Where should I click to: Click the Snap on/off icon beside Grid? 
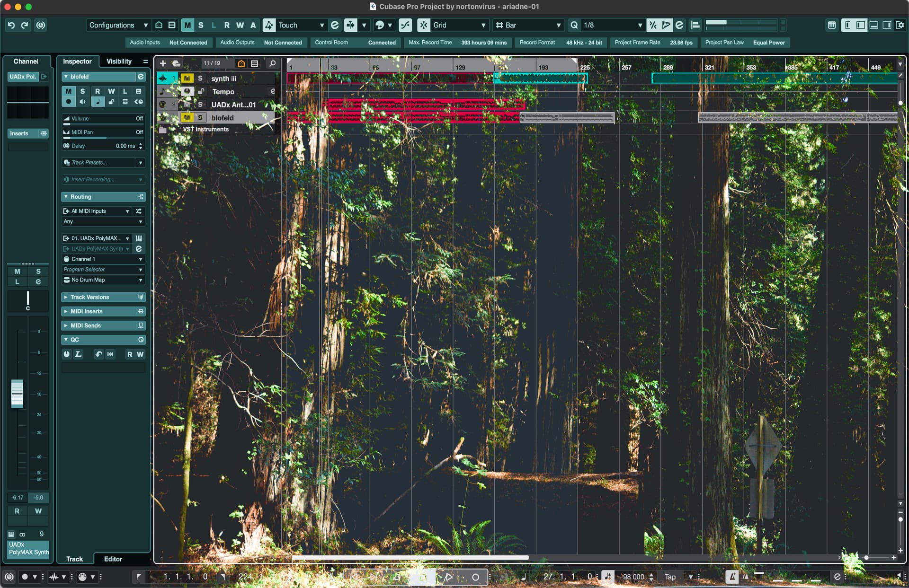point(424,25)
